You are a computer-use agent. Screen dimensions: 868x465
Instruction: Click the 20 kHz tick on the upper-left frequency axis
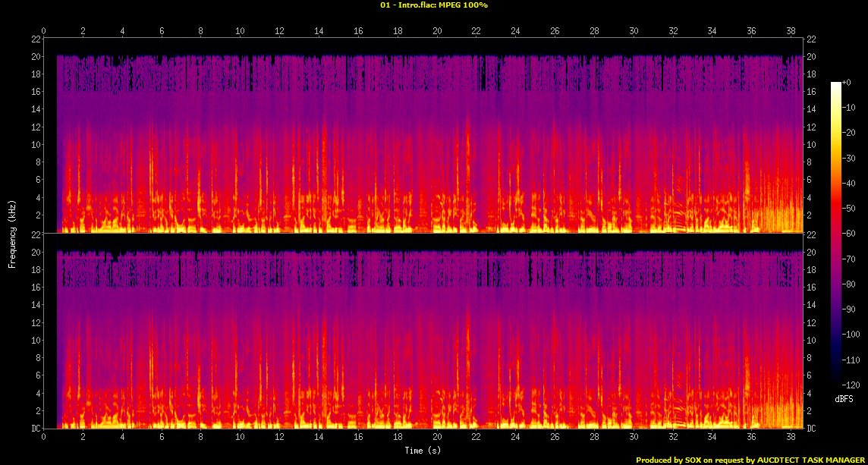35,56
